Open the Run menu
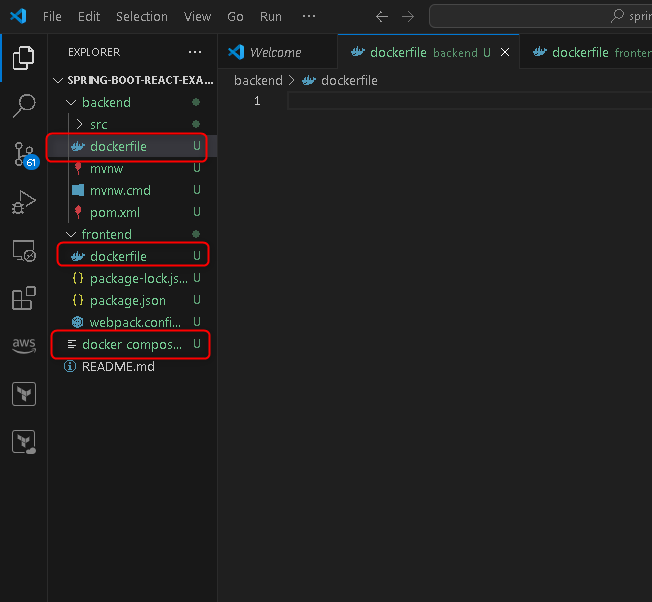Image resolution: width=652 pixels, height=602 pixels. tap(271, 17)
